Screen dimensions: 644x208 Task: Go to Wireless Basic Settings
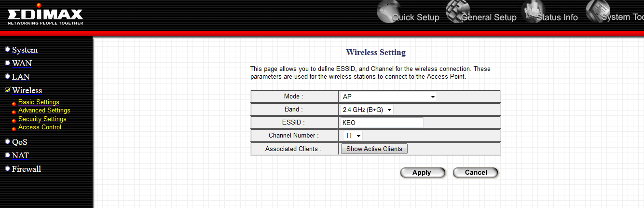click(x=39, y=102)
